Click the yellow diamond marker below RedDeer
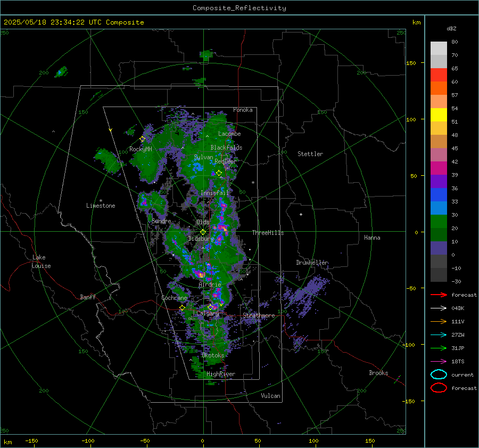 (x=219, y=173)
